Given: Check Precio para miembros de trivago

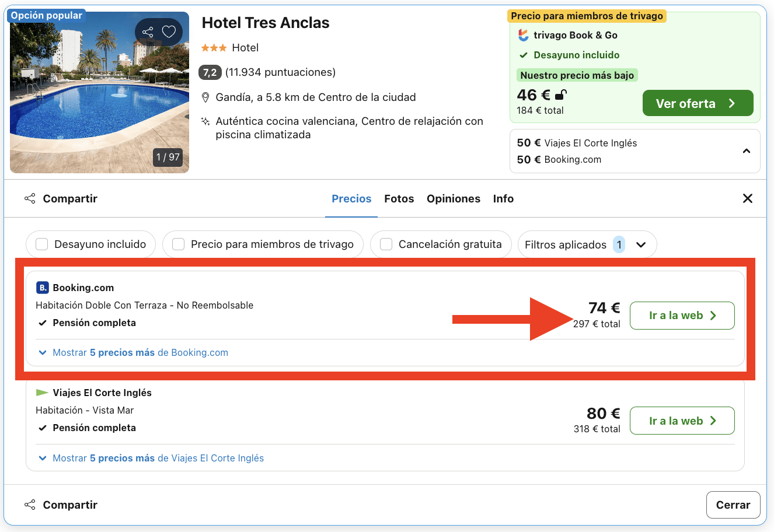Looking at the screenshot, I should (178, 244).
